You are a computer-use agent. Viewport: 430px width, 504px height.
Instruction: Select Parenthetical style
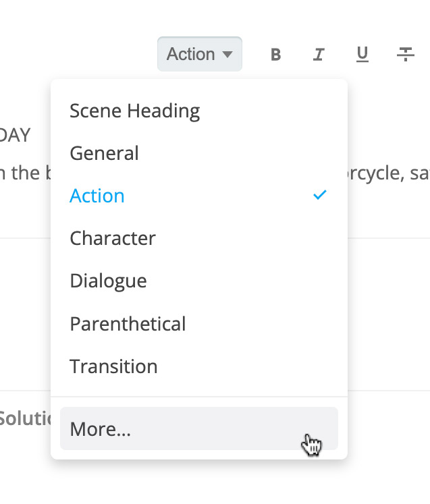pos(199,324)
